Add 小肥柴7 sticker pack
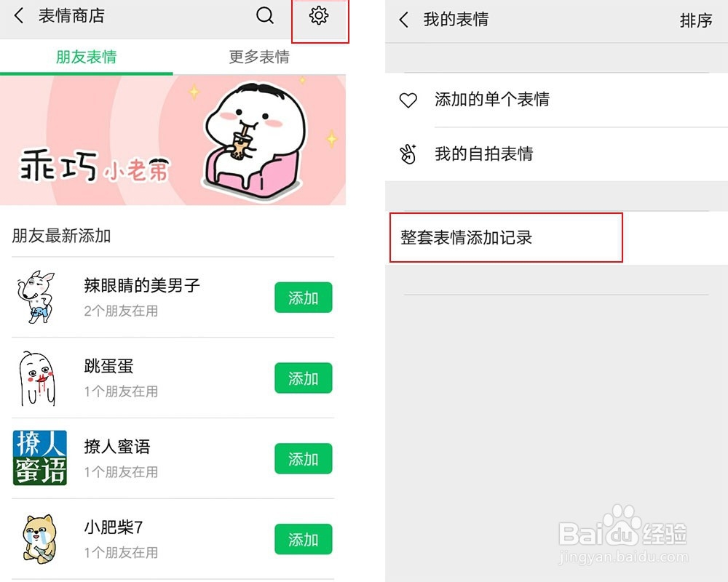This screenshot has height=582, width=728. 303,539
